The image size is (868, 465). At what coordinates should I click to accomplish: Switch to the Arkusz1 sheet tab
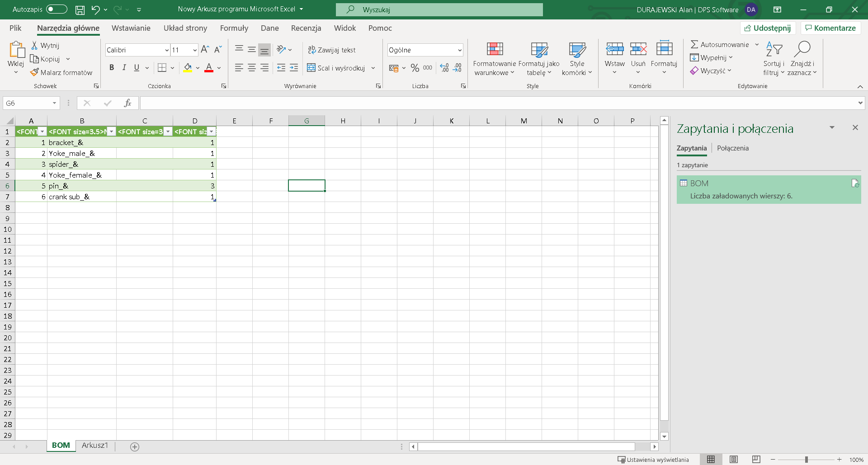coord(95,446)
